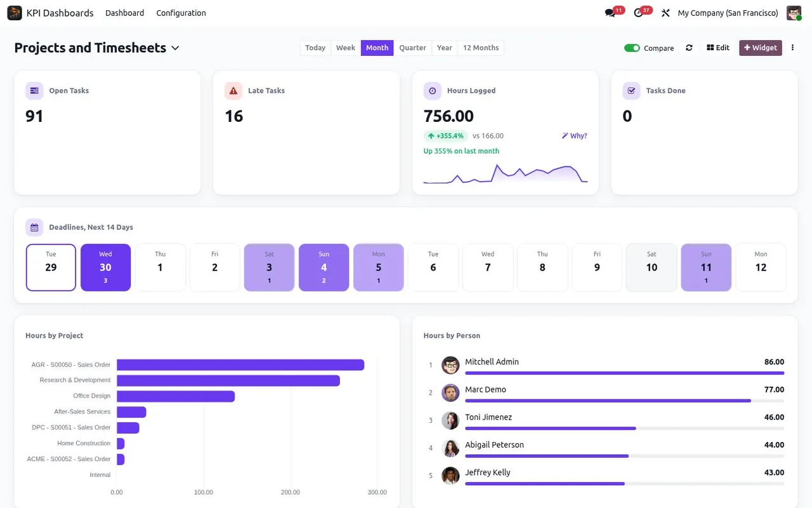Click the + Widget button
Image resolution: width=812 pixels, height=508 pixels.
point(760,48)
